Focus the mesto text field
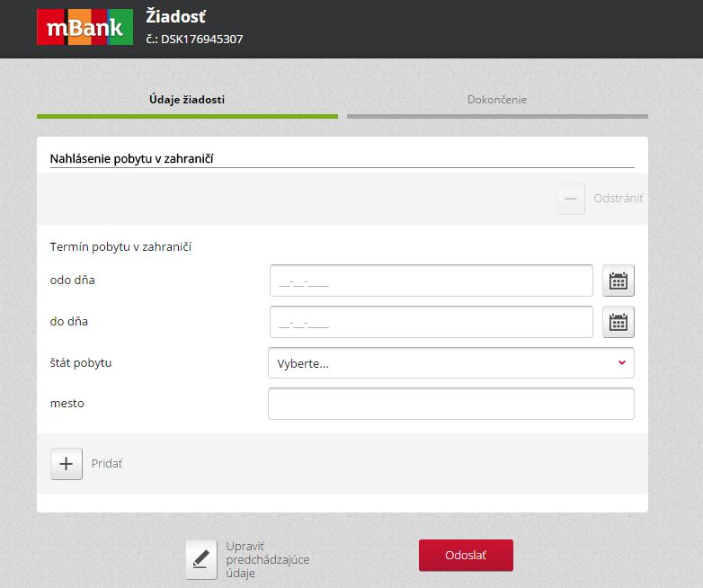 coord(451,404)
